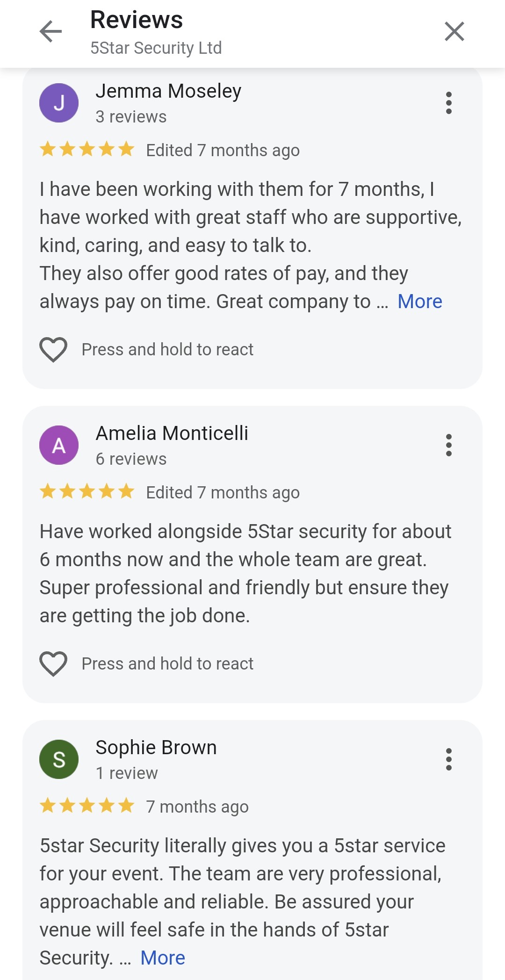This screenshot has height=980, width=505.
Task: View Sophie Brown's profile name
Action: coord(156,748)
